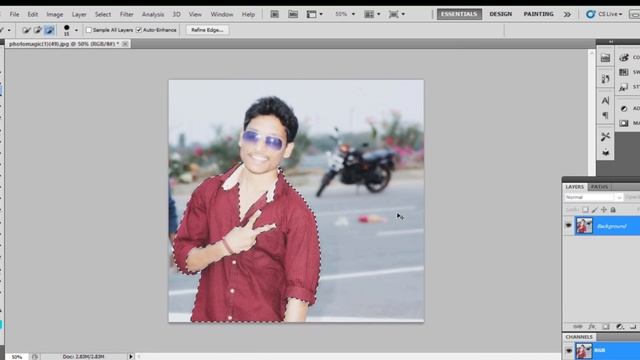The width and height of the screenshot is (640, 360).
Task: Open the Color panel icon
Action: pos(624,58)
